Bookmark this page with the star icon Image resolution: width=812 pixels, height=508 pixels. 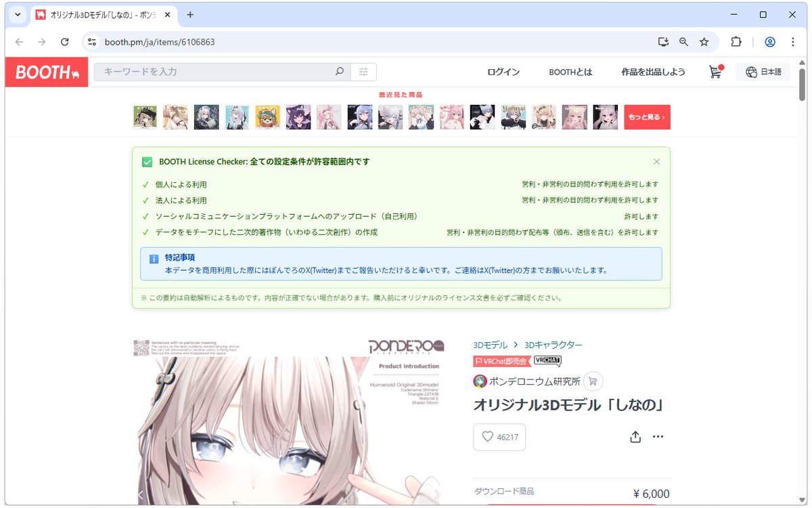coord(704,42)
